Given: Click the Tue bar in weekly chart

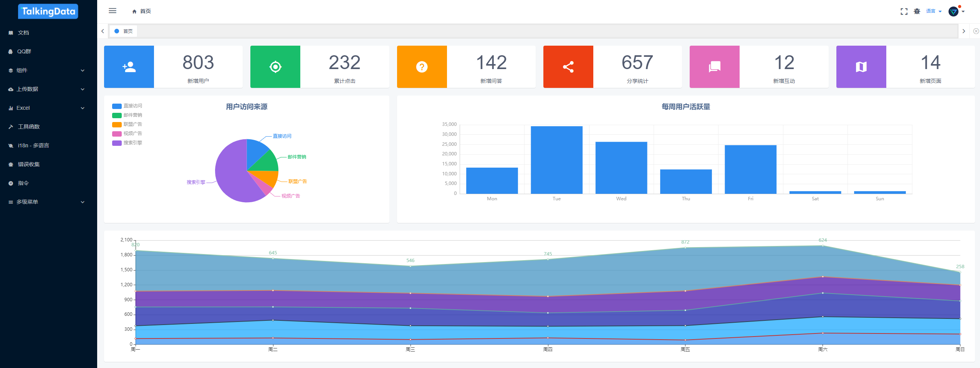Looking at the screenshot, I should 556,160.
